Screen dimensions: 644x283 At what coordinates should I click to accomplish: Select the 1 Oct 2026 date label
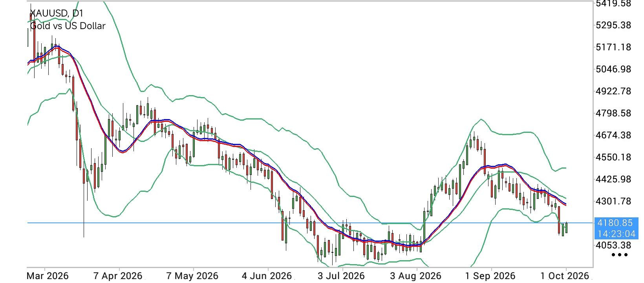pos(565,276)
